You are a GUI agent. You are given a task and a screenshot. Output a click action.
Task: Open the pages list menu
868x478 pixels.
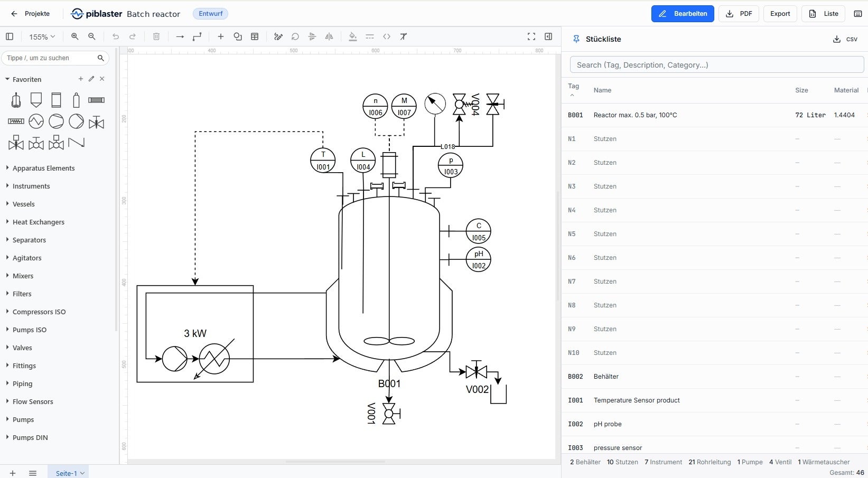pyautogui.click(x=33, y=473)
